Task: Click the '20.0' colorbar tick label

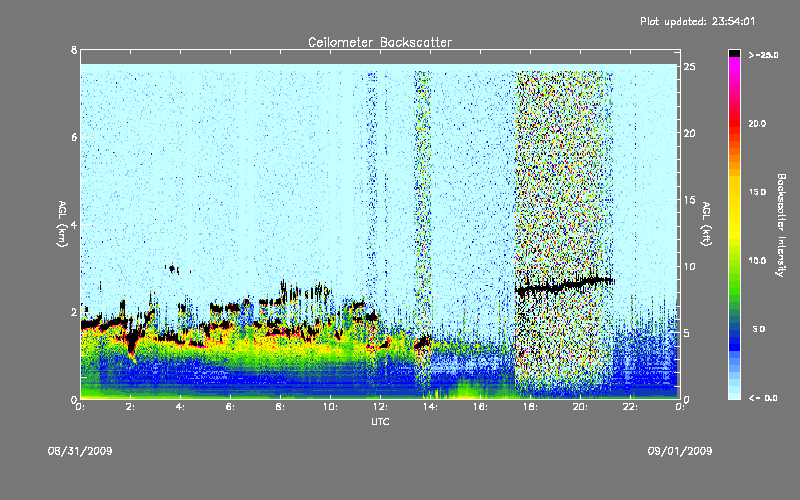Action: click(757, 123)
